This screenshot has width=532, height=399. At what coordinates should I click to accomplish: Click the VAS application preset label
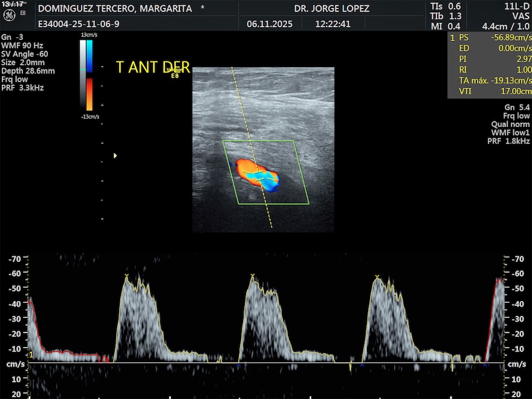(x=521, y=16)
